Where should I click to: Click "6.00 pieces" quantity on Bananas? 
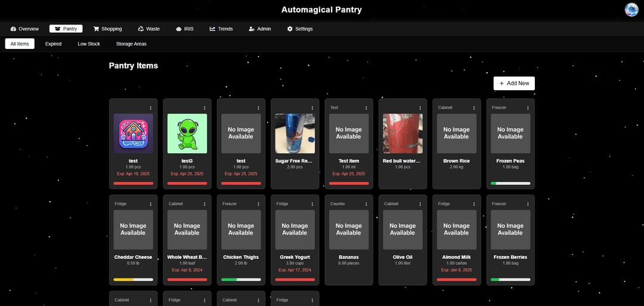(x=349, y=263)
